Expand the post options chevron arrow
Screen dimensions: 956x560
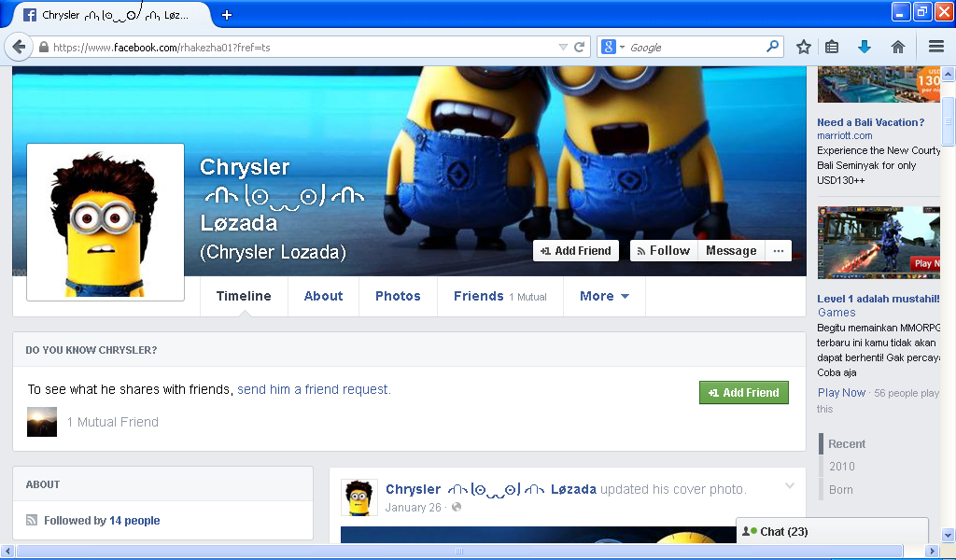(790, 485)
